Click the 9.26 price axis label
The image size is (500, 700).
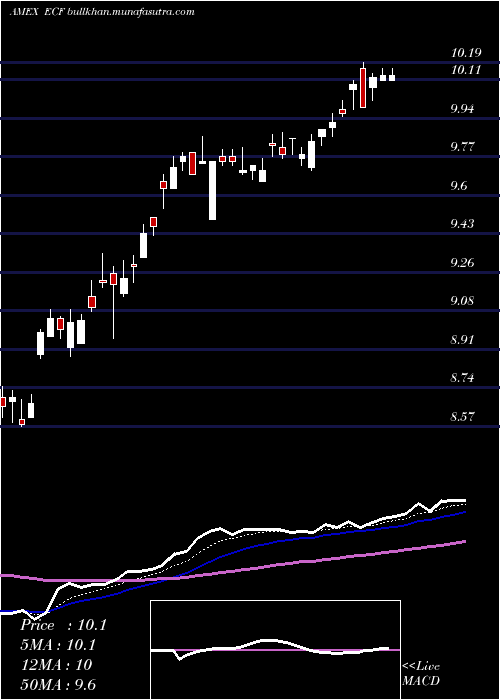(x=464, y=262)
